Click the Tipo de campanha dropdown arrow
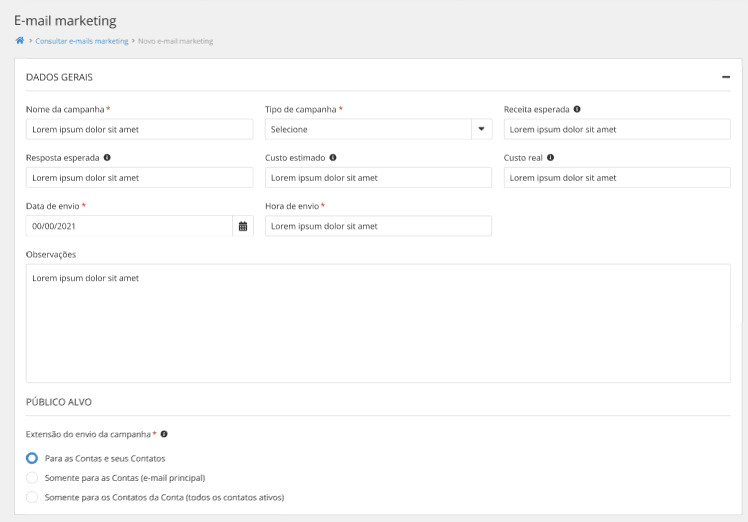 (481, 129)
